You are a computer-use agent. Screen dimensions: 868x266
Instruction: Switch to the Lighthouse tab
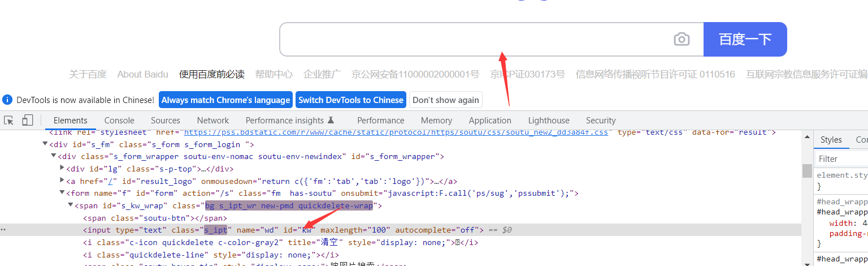tap(549, 120)
